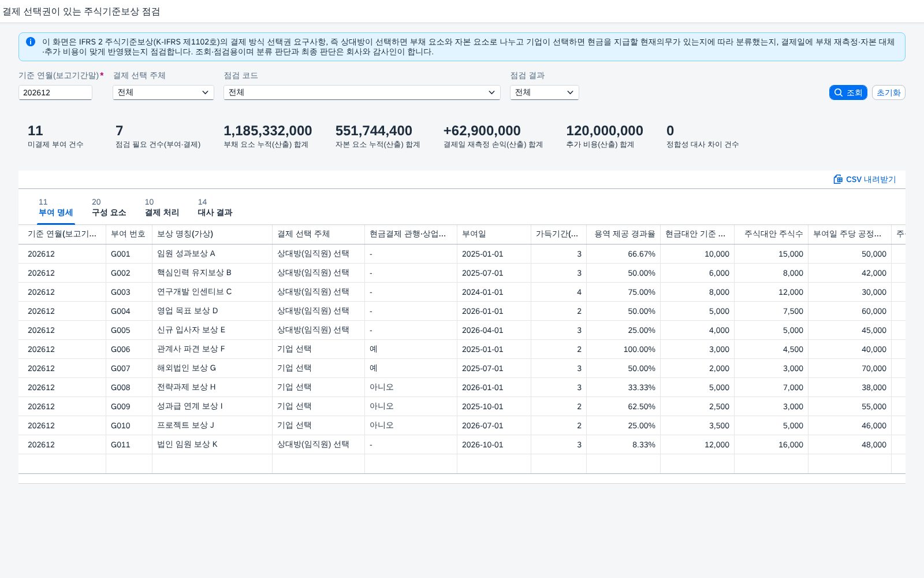This screenshot has height=578, width=924.
Task: Click the 전략과제 보상 H cell
Action: click(212, 387)
